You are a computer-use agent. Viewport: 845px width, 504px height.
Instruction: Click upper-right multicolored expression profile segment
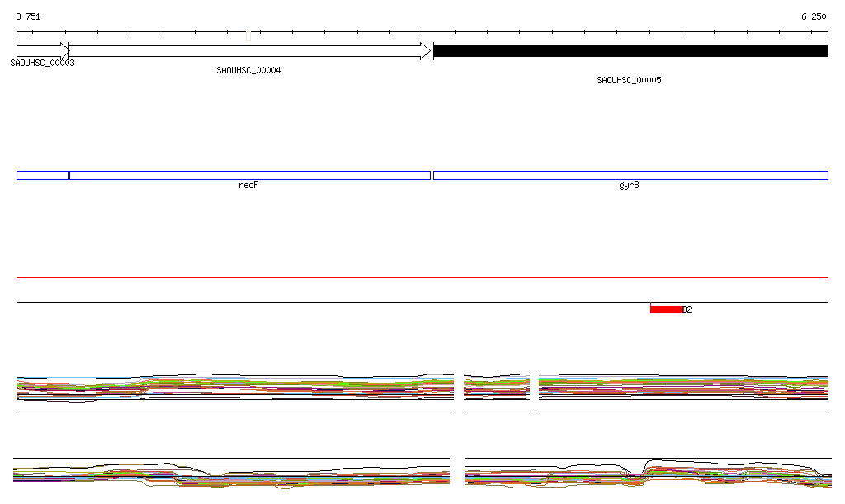(x=683, y=388)
